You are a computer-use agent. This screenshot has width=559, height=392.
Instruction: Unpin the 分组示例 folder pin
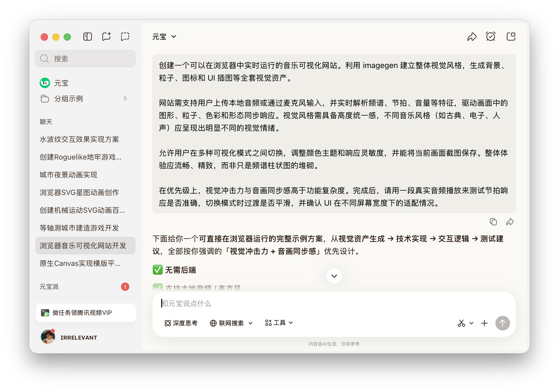[x=125, y=99]
